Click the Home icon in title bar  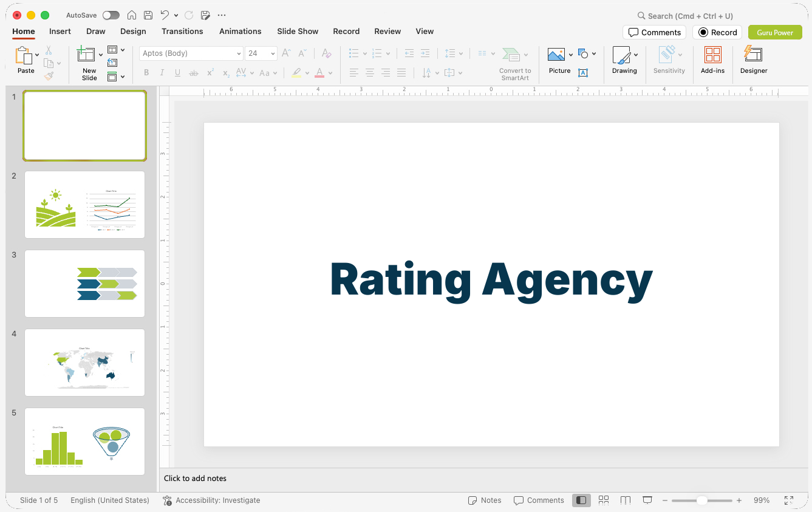pos(132,15)
